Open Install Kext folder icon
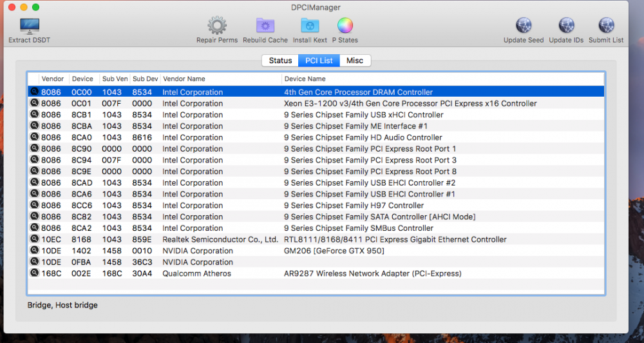 [310, 26]
